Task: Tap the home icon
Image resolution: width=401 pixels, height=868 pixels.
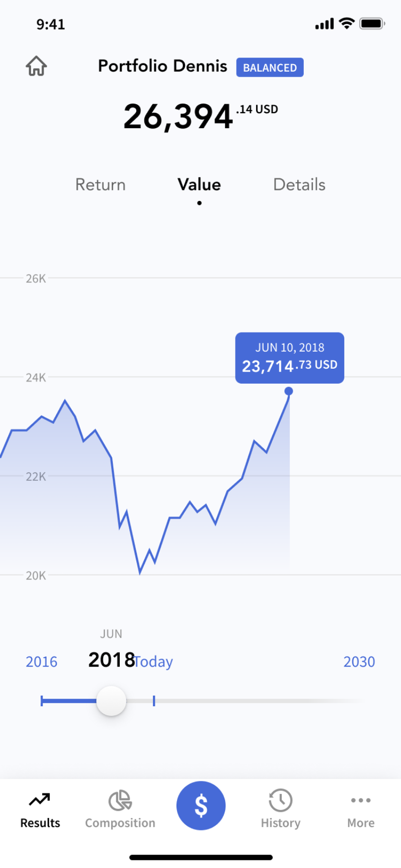Action: 37,66
